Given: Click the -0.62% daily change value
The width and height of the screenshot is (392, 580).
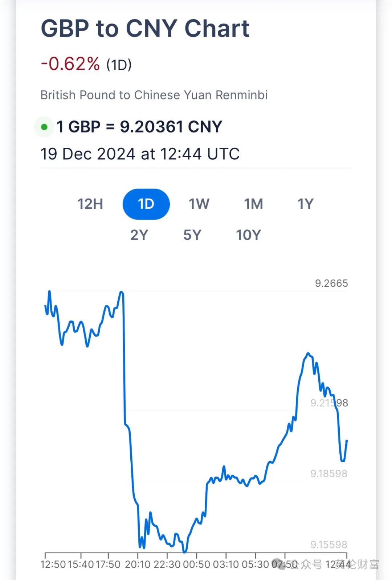Looking at the screenshot, I should coord(70,64).
